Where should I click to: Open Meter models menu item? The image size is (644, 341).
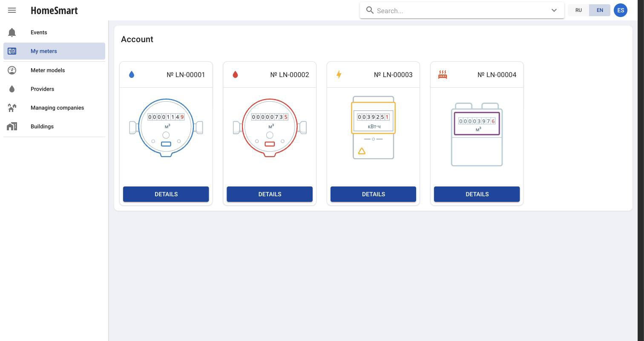coord(54,70)
